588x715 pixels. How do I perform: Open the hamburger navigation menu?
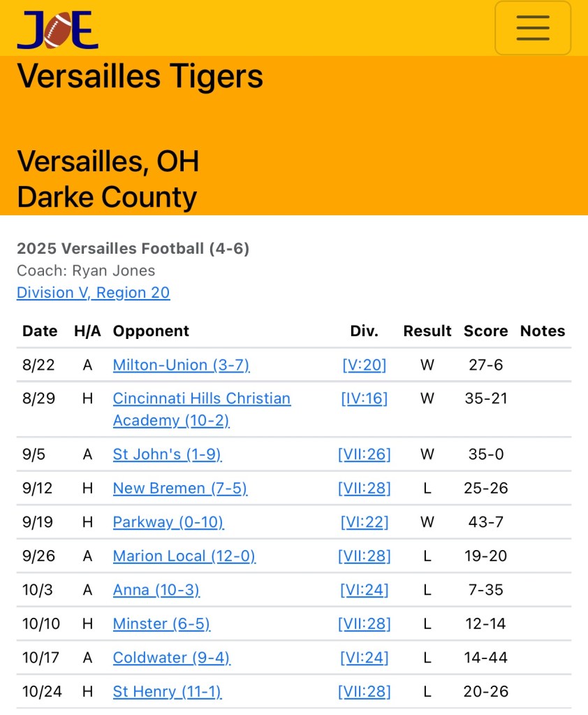point(532,28)
